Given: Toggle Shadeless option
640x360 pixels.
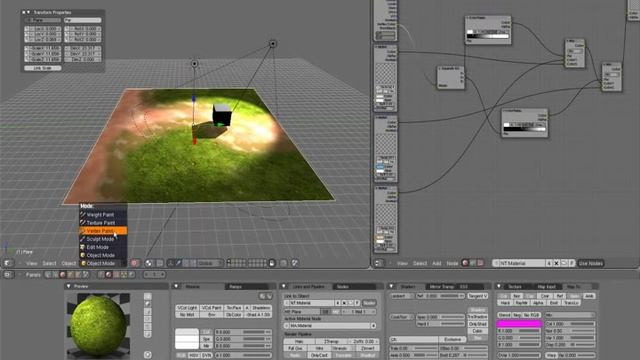Looking at the screenshot, I should point(261,308).
